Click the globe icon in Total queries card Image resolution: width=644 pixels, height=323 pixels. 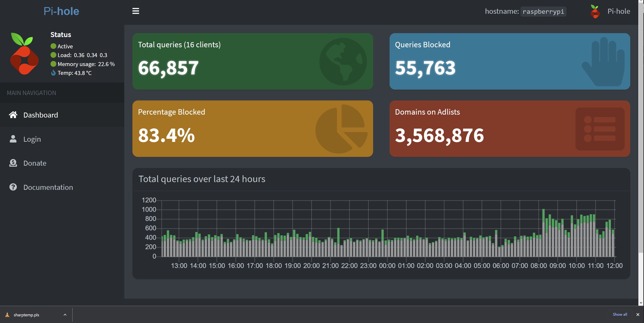pyautogui.click(x=343, y=61)
